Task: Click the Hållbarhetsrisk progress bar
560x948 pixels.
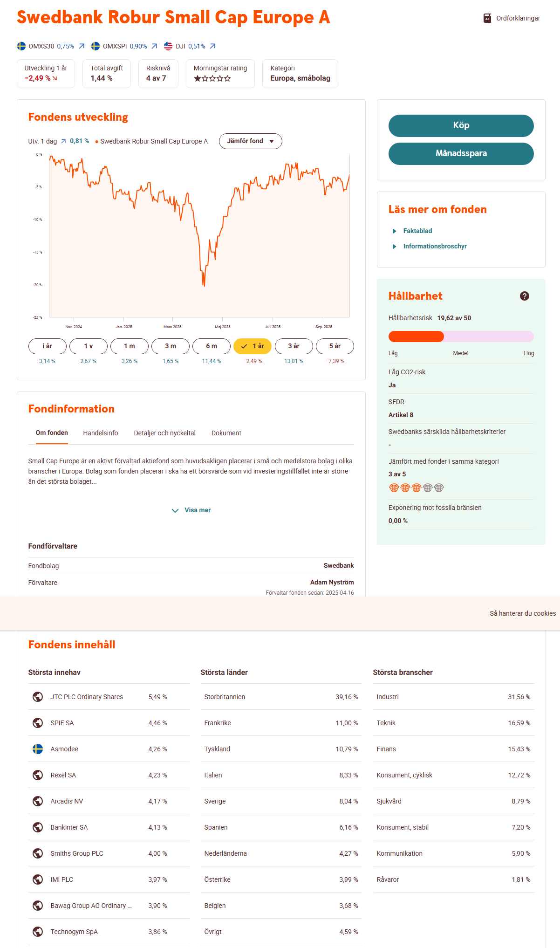Action: coord(461,337)
